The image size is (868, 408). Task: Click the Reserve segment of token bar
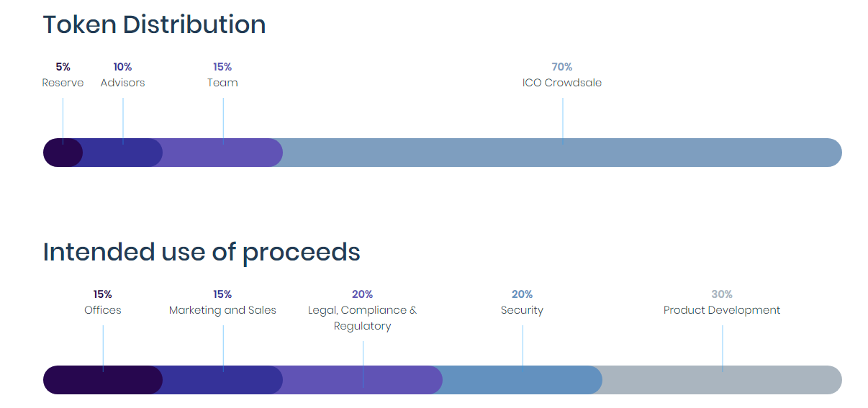tap(63, 153)
